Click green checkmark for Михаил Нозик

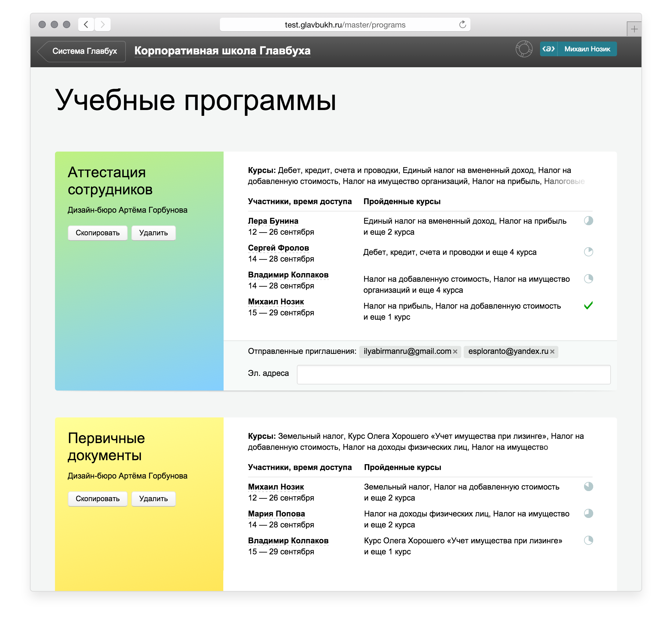588,305
